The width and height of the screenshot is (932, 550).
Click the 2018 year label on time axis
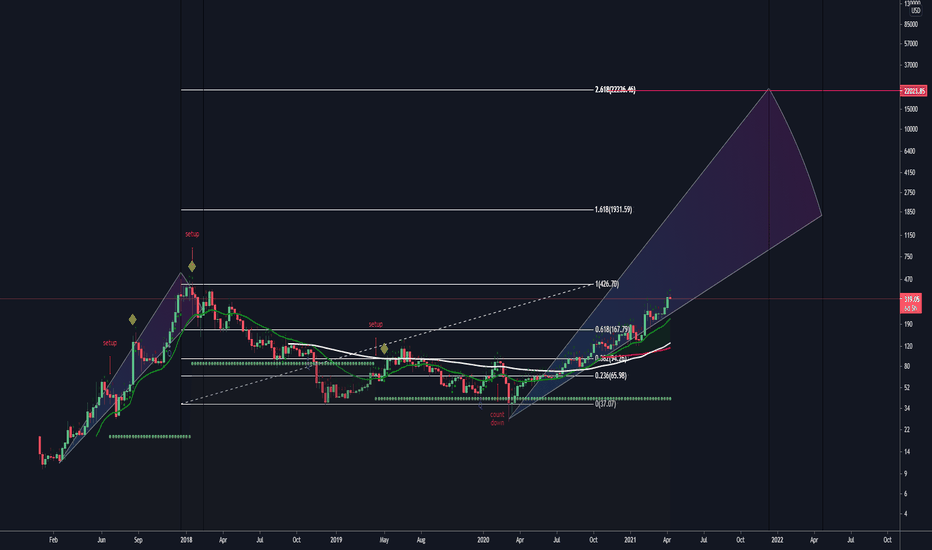point(186,540)
